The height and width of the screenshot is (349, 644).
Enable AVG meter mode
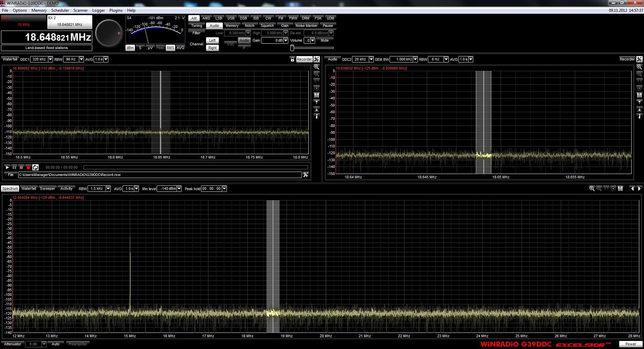click(x=181, y=48)
